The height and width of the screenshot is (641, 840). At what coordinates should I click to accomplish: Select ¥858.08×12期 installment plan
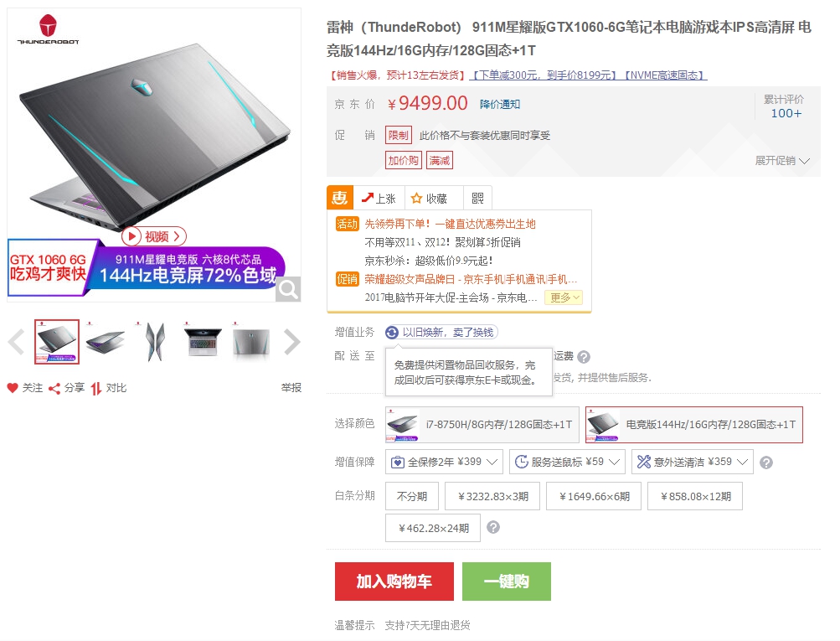[x=695, y=496]
